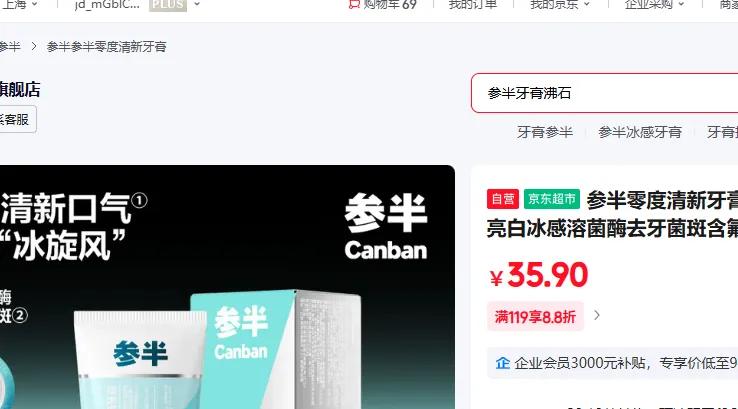Expand the 满119享8.8折 promotion arrow

pyautogui.click(x=597, y=315)
